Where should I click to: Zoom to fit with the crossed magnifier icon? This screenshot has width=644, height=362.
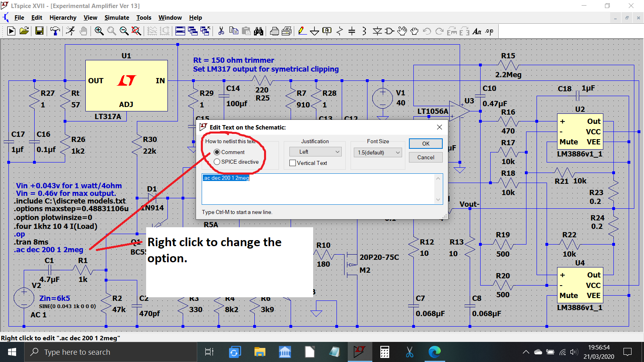coord(136,31)
